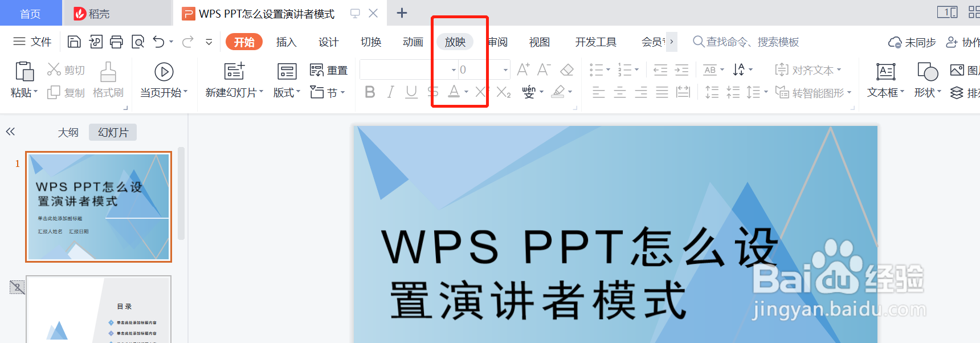Click the Save icon in quick access bar
The height and width of the screenshot is (343, 980).
coord(74,42)
